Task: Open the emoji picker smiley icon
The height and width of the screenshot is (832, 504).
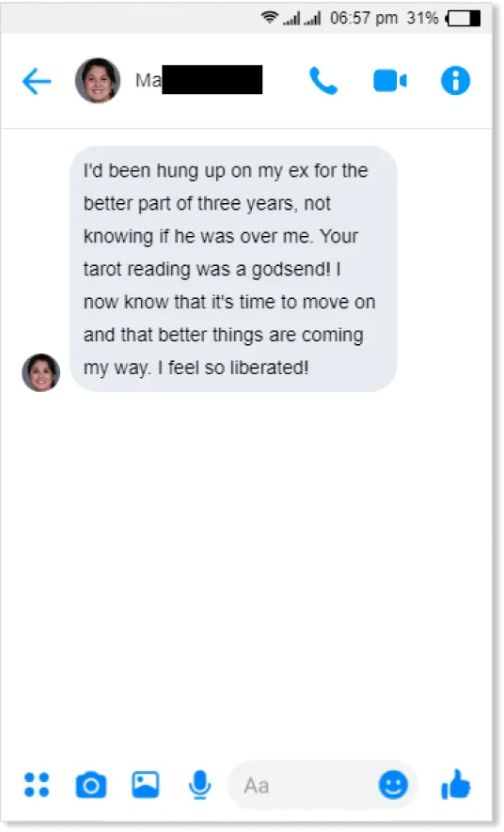Action: [x=393, y=785]
